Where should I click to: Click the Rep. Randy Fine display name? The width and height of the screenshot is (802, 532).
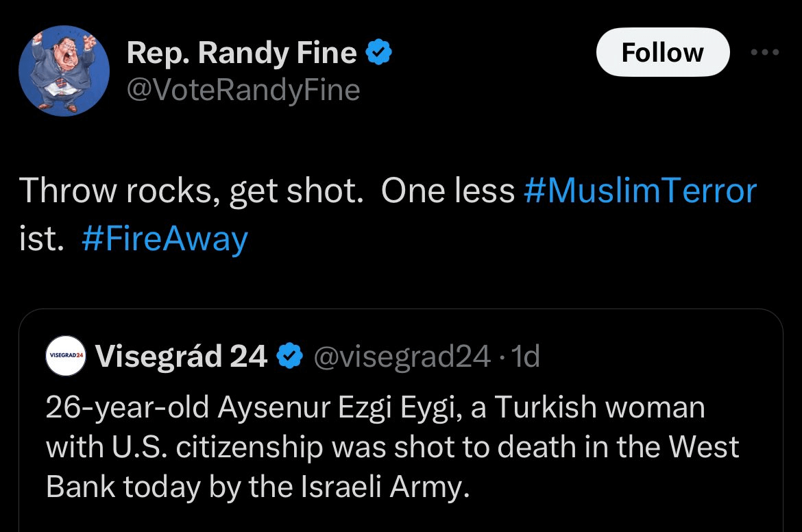pos(241,53)
